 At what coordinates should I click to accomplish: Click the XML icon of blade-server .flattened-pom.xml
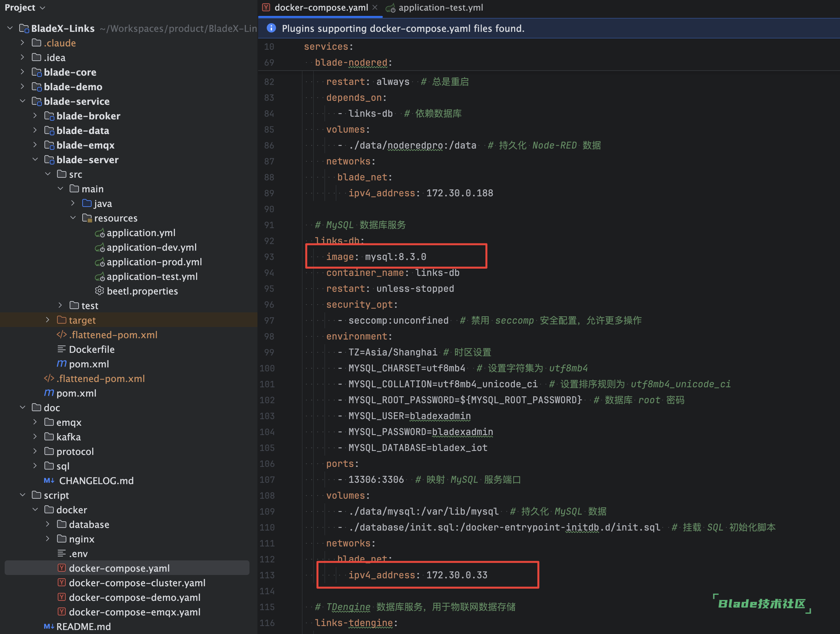point(61,335)
